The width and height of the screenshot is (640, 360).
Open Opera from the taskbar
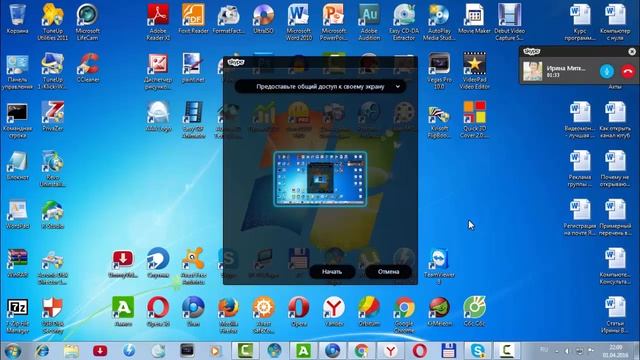point(420,351)
